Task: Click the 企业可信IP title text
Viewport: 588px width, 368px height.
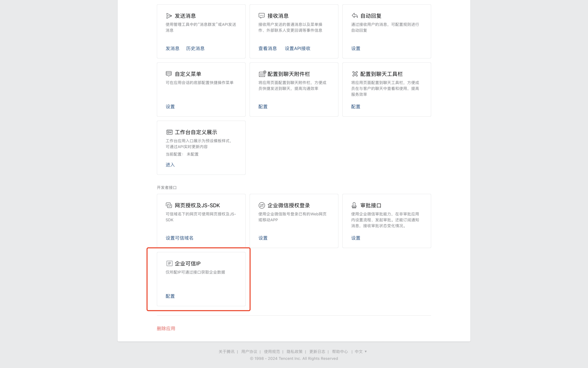Action: [x=188, y=263]
